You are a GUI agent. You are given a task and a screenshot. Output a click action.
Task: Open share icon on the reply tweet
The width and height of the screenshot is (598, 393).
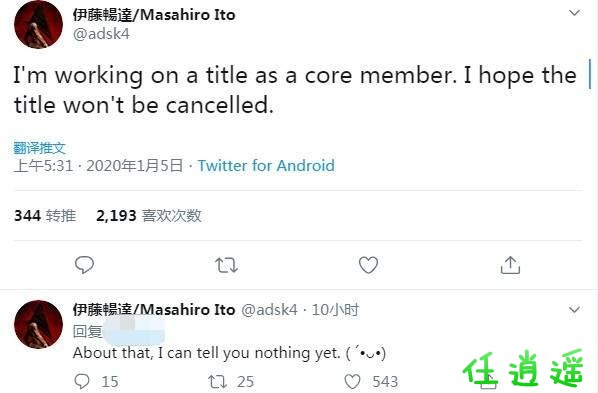pyautogui.click(x=488, y=382)
